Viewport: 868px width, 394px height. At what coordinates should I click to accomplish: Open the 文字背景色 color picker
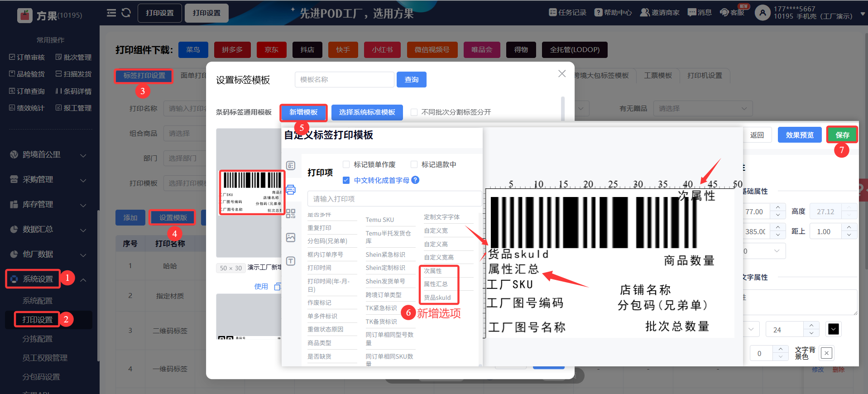click(826, 353)
